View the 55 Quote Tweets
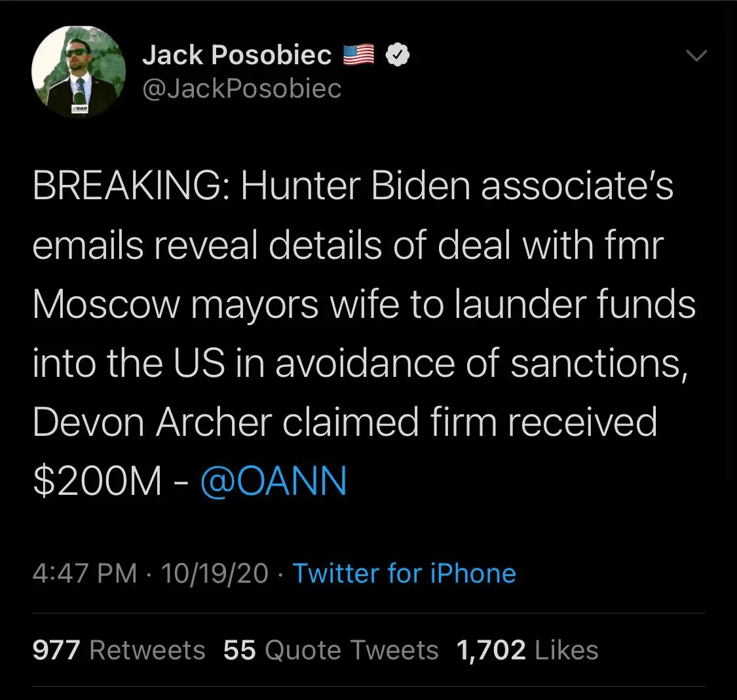The height and width of the screenshot is (700, 737). pos(331,650)
